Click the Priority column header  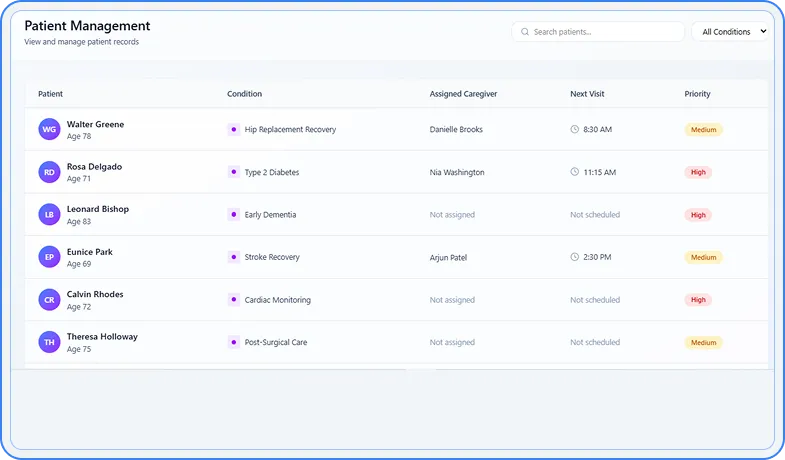tap(697, 94)
